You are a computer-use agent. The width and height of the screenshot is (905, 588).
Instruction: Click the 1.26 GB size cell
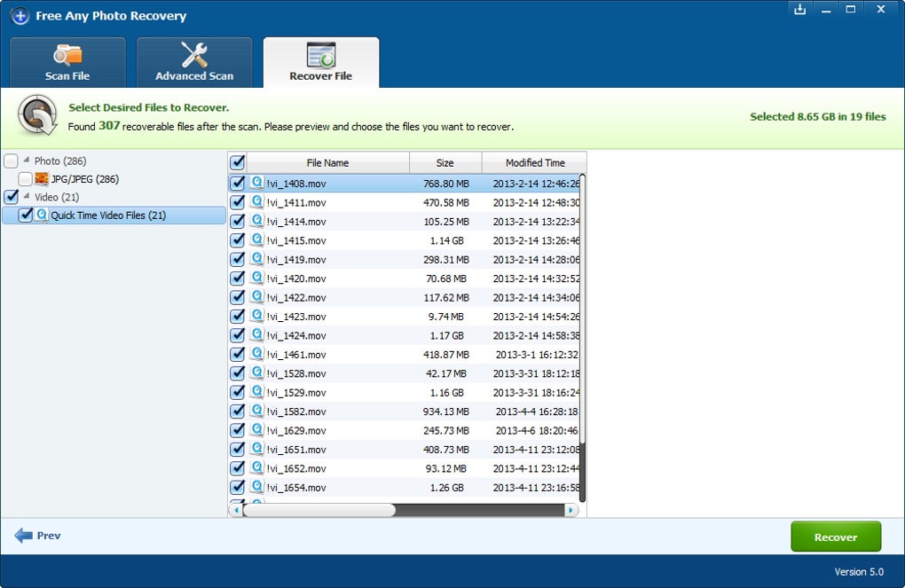click(x=446, y=488)
